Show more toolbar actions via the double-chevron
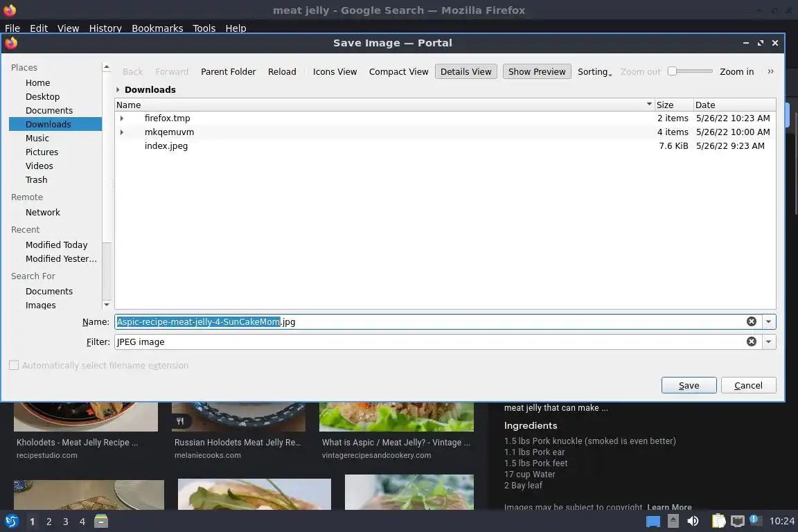The width and height of the screenshot is (798, 532). click(x=770, y=72)
